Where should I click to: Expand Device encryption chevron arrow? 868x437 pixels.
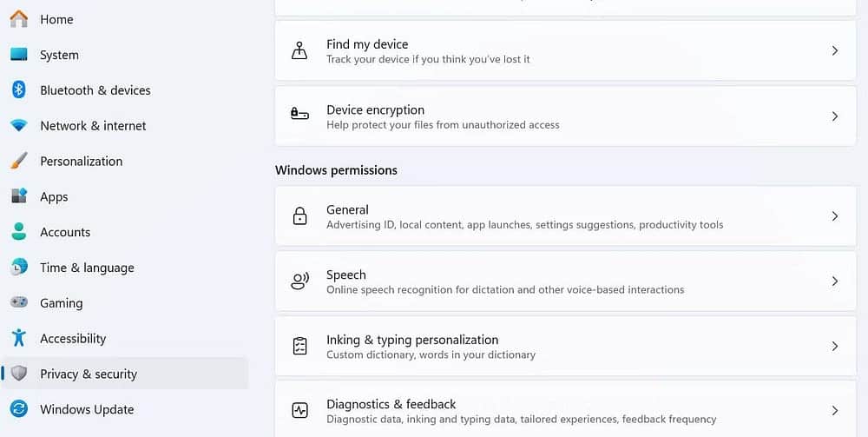pyautogui.click(x=834, y=116)
